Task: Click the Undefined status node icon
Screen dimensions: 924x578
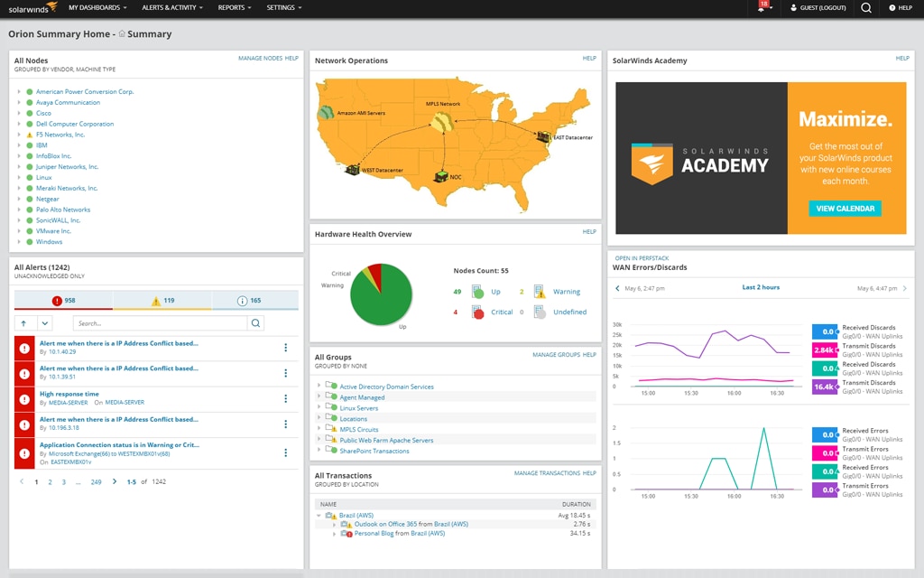Action: point(540,312)
